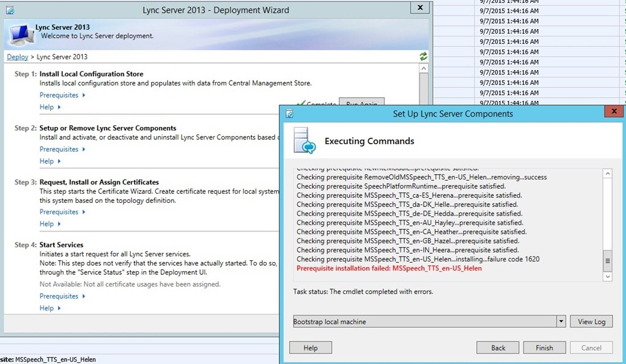This screenshot has width=626, height=364.
Task: Click the greyed-out Cancel button
Action: click(591, 348)
